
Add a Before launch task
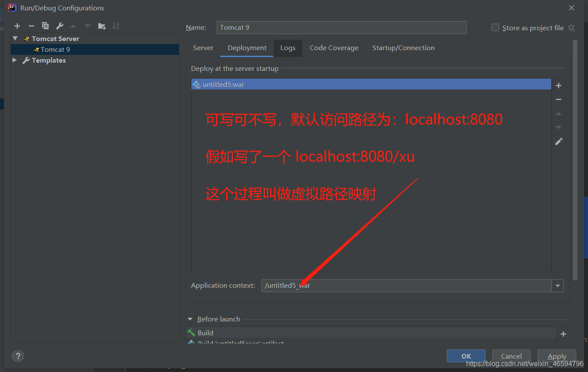pos(563,334)
